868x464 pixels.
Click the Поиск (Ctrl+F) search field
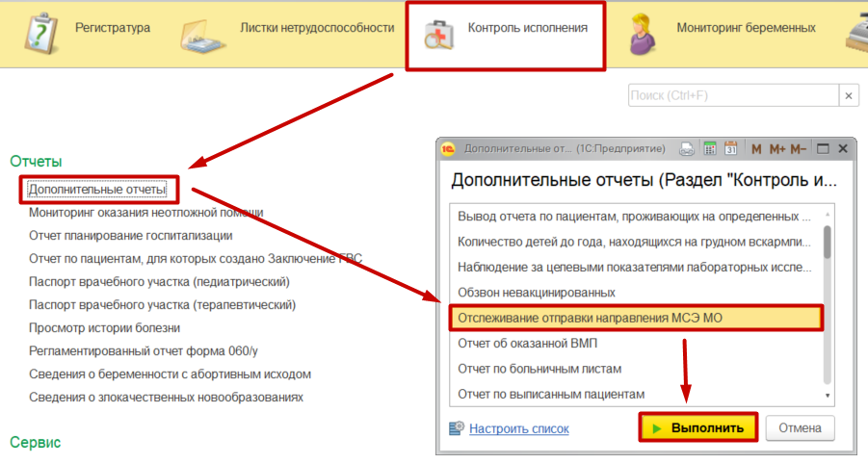pos(732,96)
